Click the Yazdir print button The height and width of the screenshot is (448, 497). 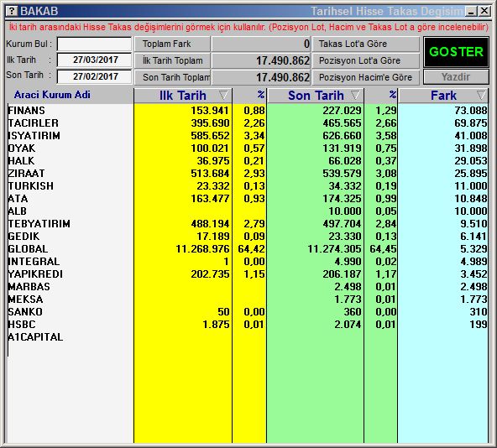pos(456,77)
